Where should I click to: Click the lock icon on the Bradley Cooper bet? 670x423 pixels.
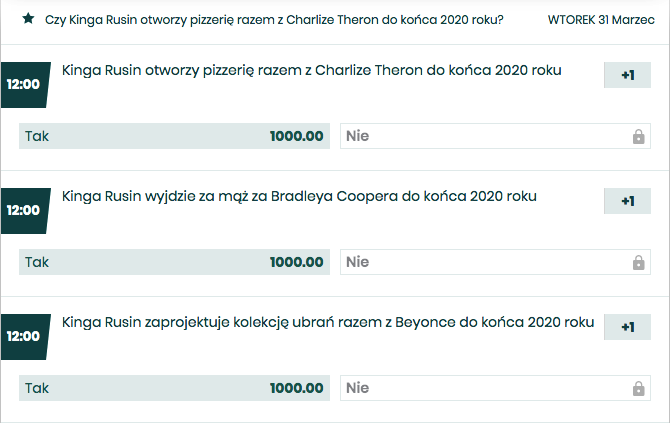point(638,262)
